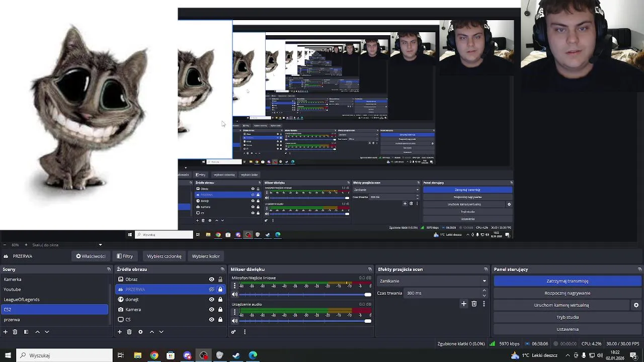Image resolution: width=644 pixels, height=362 pixels.
Task: Open the Skaluj do okna scaling dropdown
Action: click(66, 245)
